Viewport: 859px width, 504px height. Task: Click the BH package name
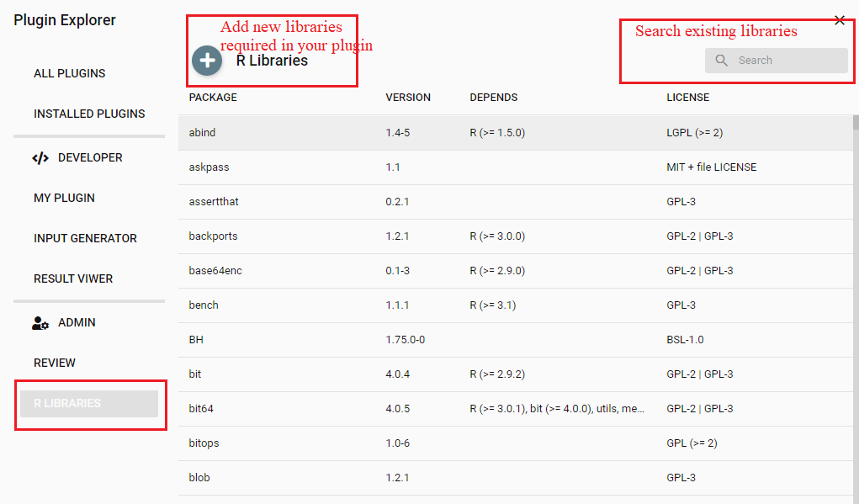click(196, 339)
